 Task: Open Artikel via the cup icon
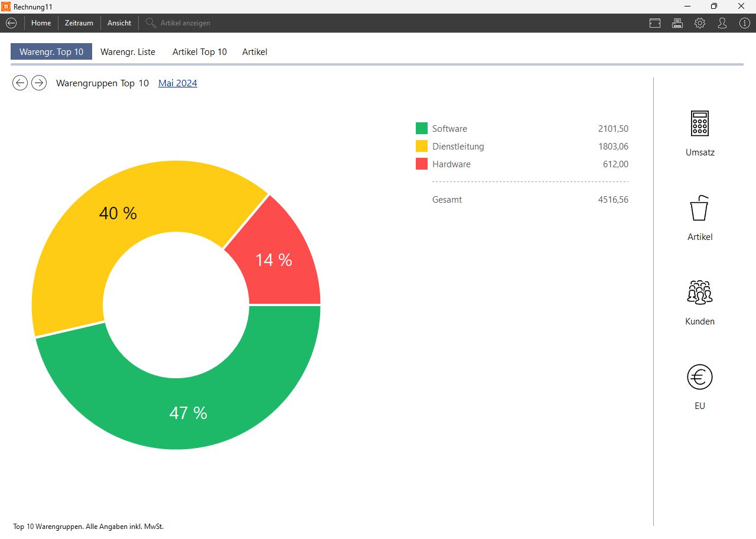coord(700,208)
